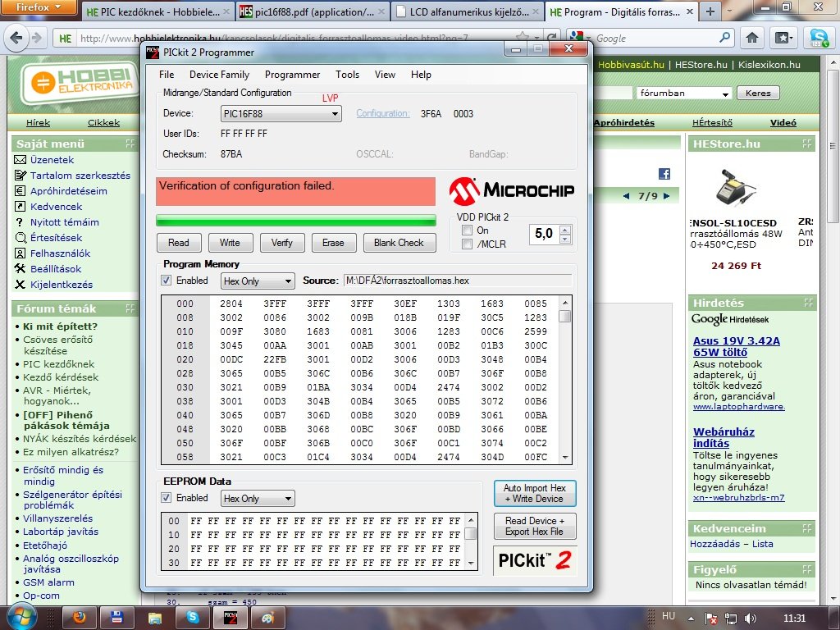Click the Windows Start orb
The width and height of the screenshot is (840, 630).
[21, 617]
